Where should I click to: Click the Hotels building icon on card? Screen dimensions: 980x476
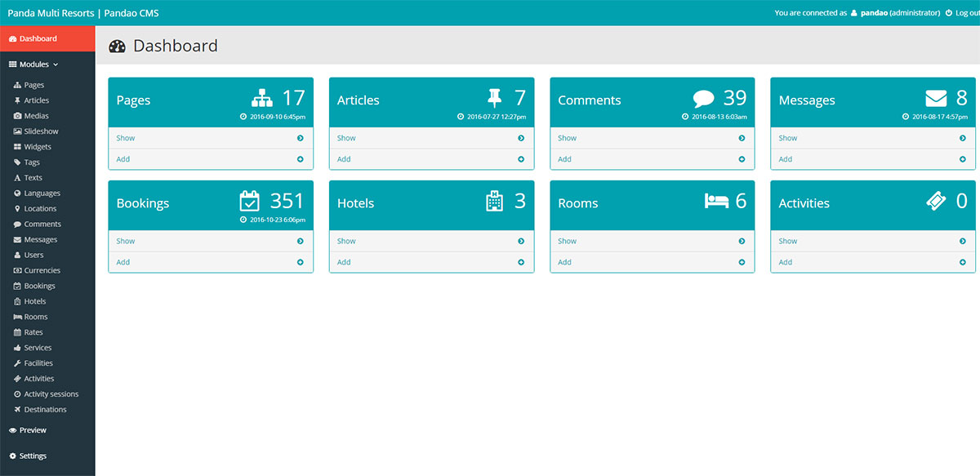(494, 201)
